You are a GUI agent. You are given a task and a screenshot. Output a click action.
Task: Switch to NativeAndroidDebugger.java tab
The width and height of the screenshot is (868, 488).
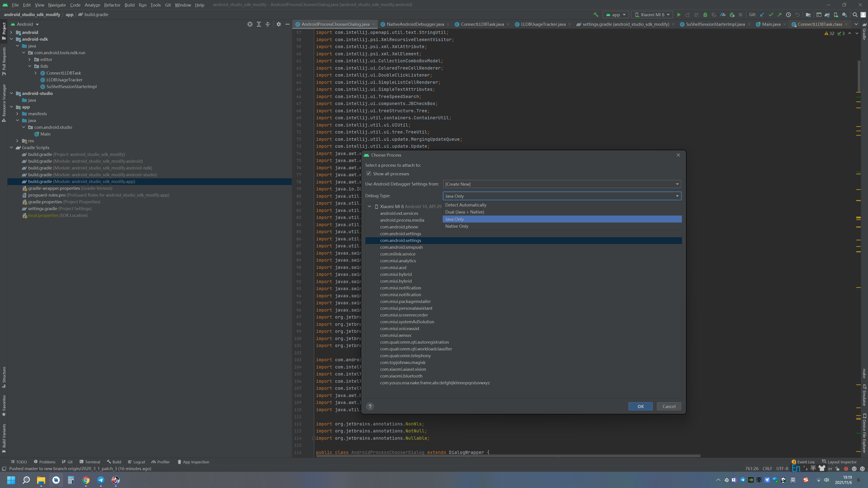(x=415, y=24)
